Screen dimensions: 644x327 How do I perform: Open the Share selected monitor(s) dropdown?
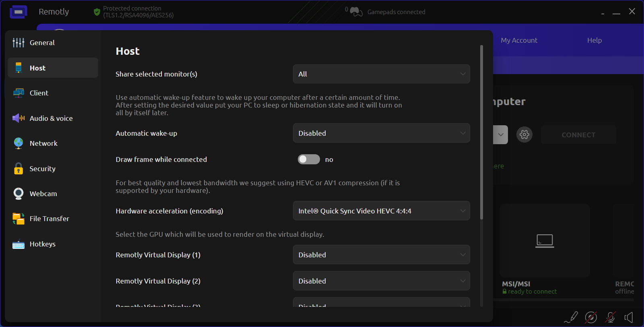(x=381, y=74)
